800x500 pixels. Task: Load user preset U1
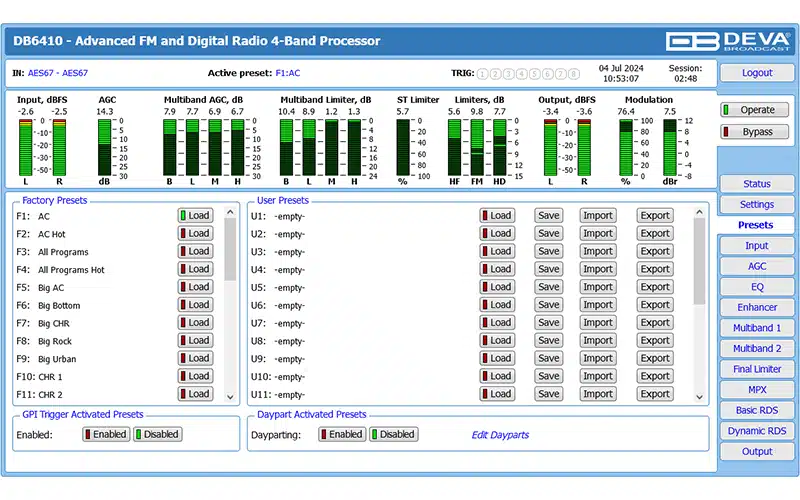[497, 215]
